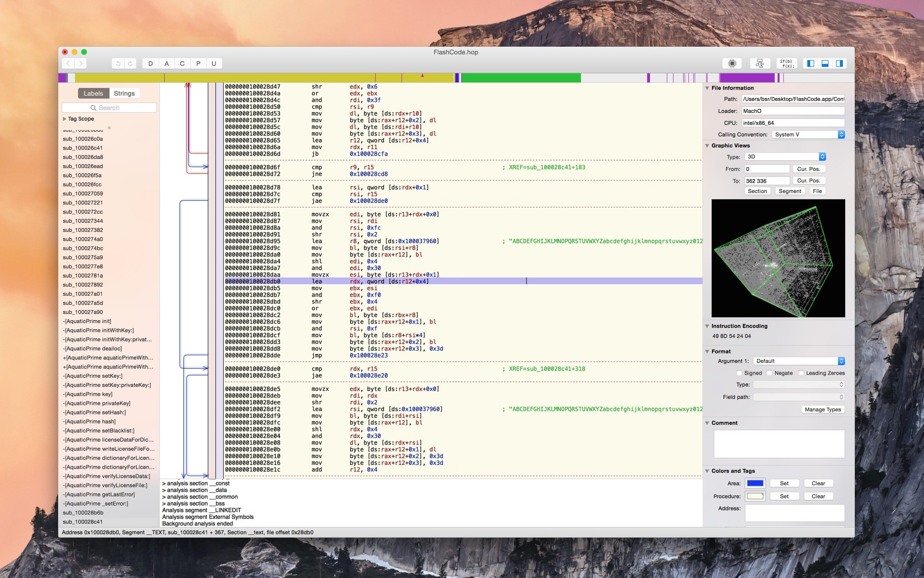This screenshot has height=578, width=924.
Task: Toggle the bottom log panel
Action: 825,63
